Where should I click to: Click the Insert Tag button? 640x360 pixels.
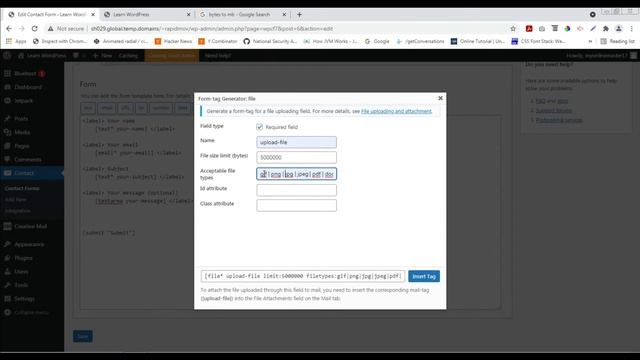(424, 276)
